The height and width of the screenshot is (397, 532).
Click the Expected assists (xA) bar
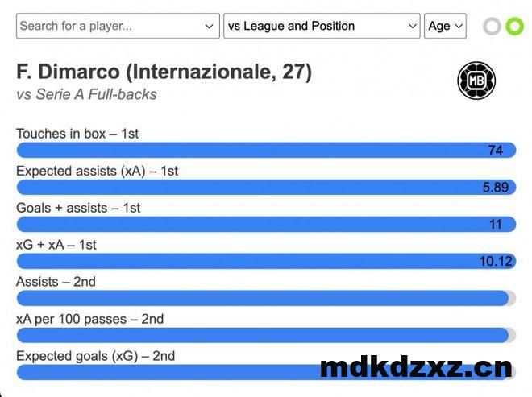coord(266,187)
